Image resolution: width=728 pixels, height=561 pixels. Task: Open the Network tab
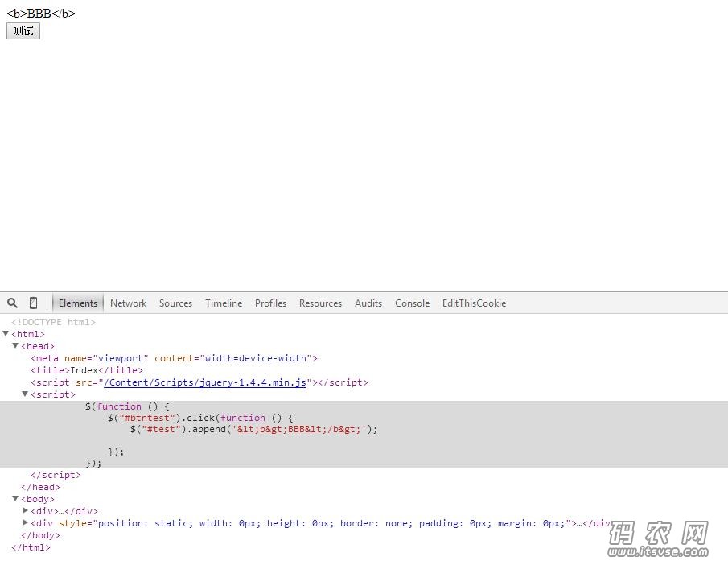pos(128,303)
